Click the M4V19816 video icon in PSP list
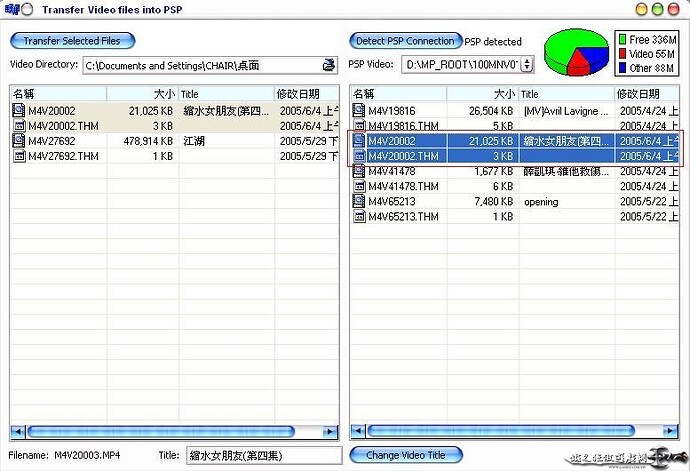Viewport: 690px width, 471px height. pos(359,110)
